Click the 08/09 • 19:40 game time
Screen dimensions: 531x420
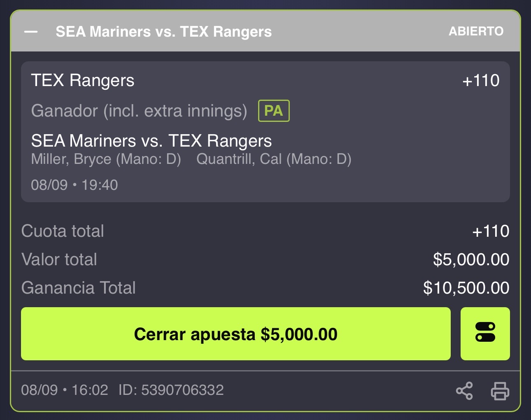click(75, 185)
